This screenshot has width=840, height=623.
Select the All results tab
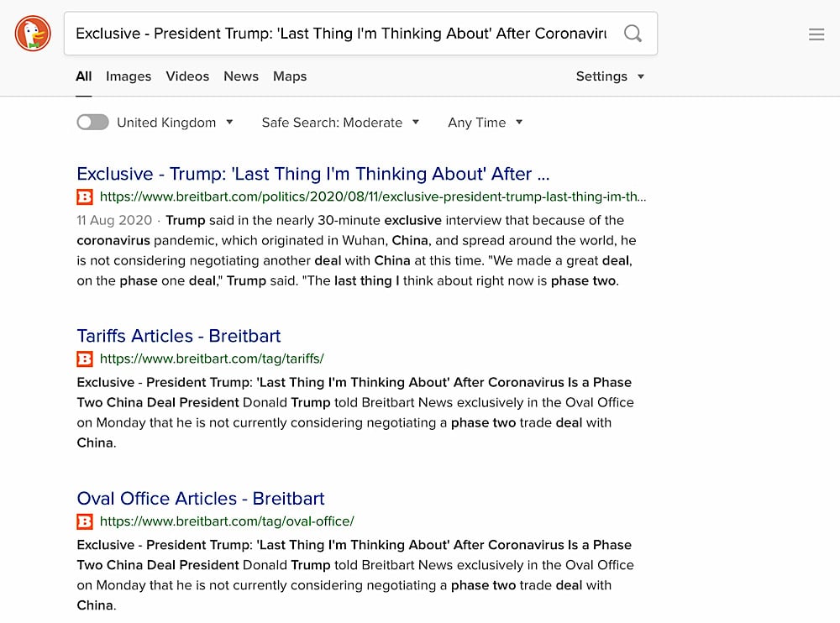pyautogui.click(x=83, y=76)
